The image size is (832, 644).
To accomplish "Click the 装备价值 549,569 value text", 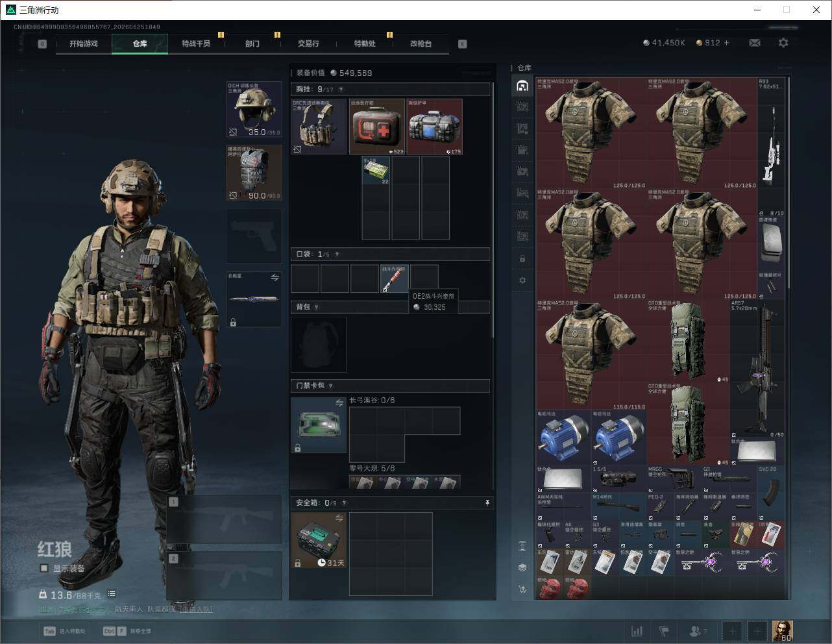I will click(x=335, y=73).
